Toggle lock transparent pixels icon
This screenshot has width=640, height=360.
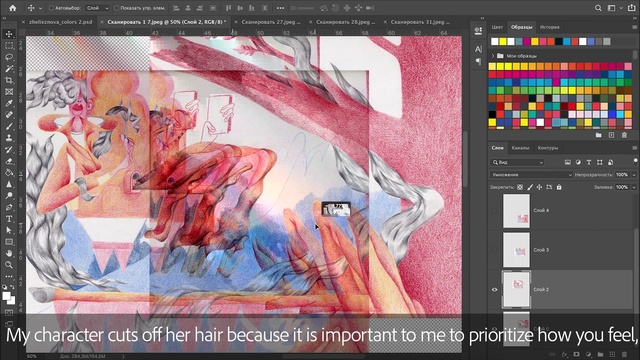[x=520, y=187]
